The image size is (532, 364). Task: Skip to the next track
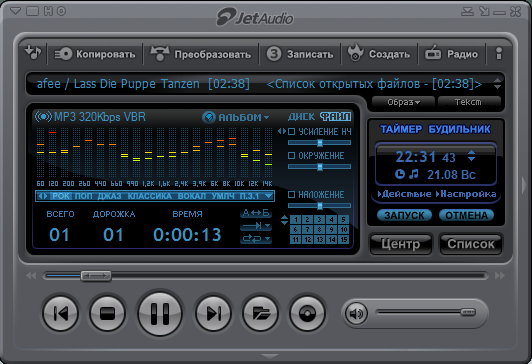(213, 313)
